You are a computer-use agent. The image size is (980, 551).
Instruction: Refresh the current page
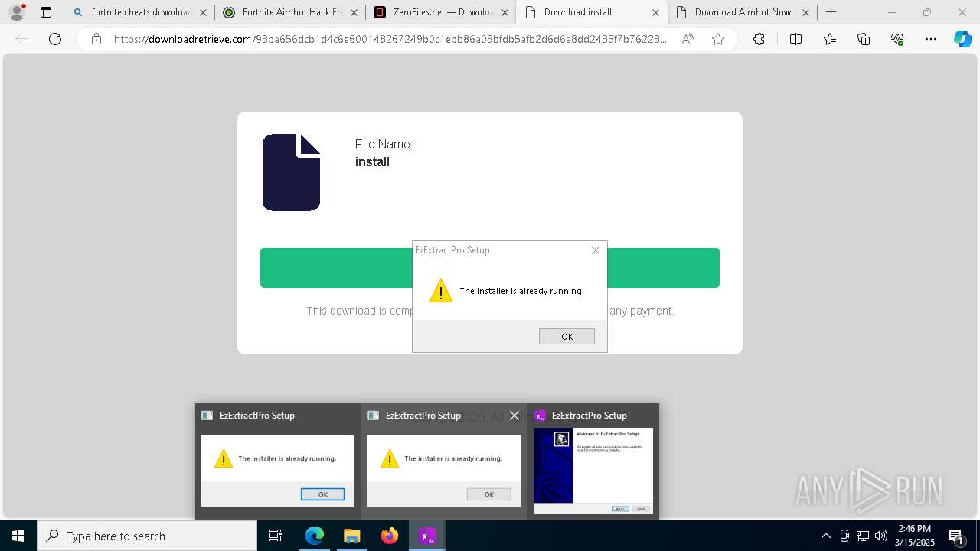[55, 39]
